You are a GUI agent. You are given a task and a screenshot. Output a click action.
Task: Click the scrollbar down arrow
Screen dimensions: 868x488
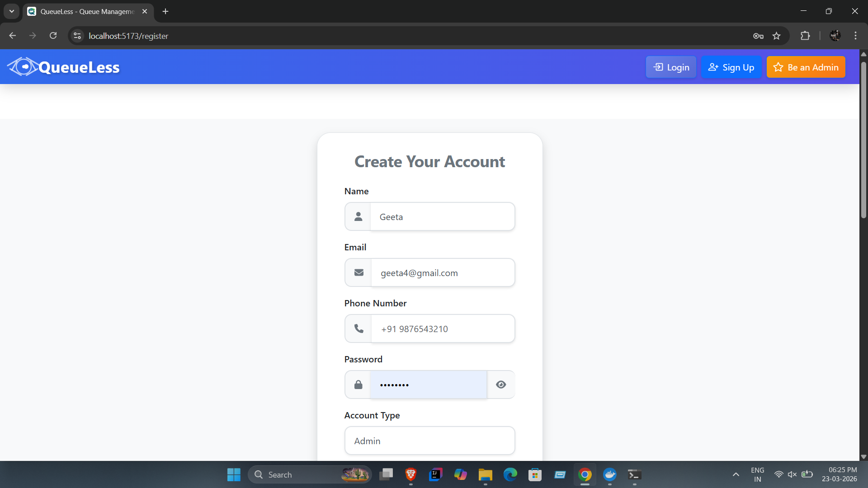863,457
